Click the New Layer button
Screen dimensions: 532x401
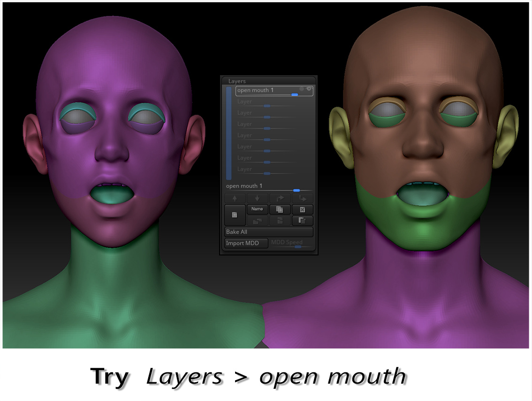[x=235, y=215]
